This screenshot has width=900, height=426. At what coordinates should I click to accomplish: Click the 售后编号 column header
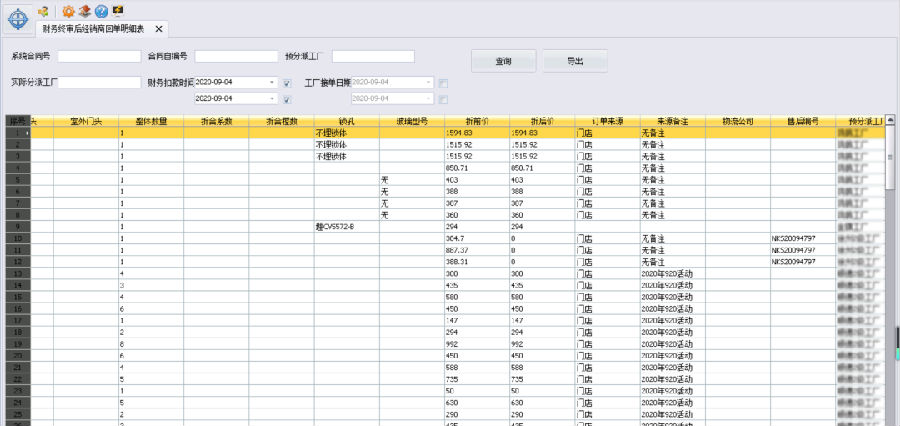coord(803,121)
